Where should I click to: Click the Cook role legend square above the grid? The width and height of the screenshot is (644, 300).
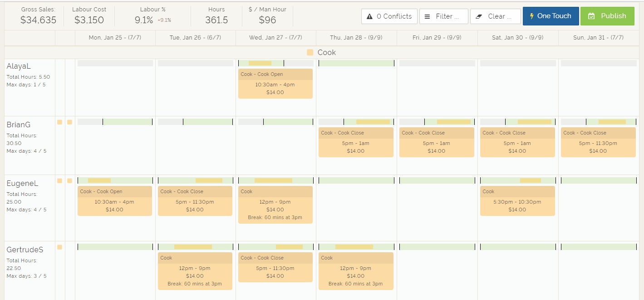[x=310, y=52]
